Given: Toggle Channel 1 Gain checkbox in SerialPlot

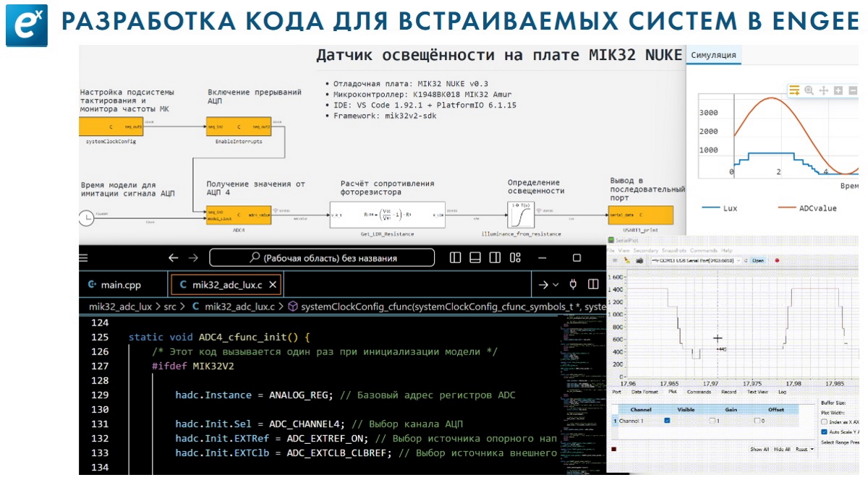Looking at the screenshot, I should click(712, 421).
